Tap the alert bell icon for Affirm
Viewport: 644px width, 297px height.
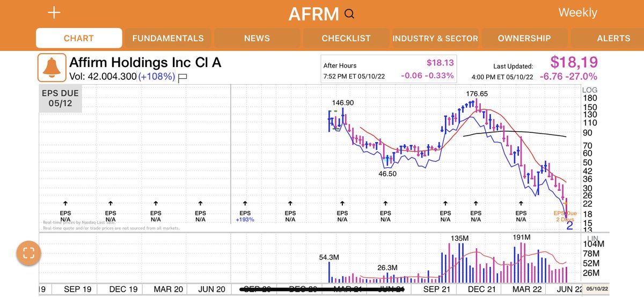[52, 67]
